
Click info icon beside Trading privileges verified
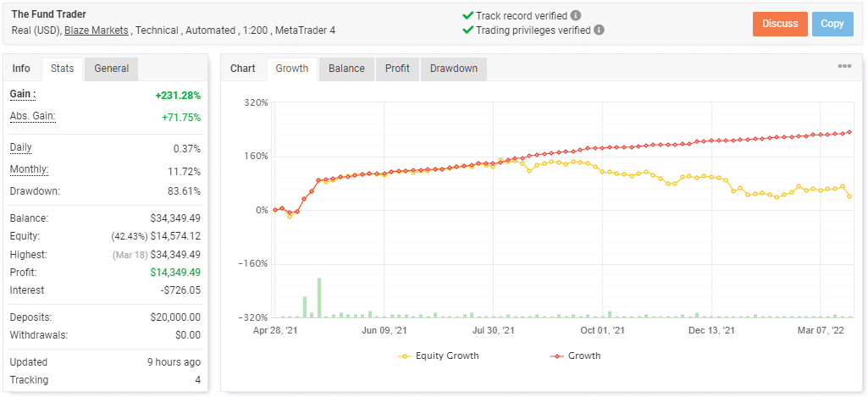599,30
